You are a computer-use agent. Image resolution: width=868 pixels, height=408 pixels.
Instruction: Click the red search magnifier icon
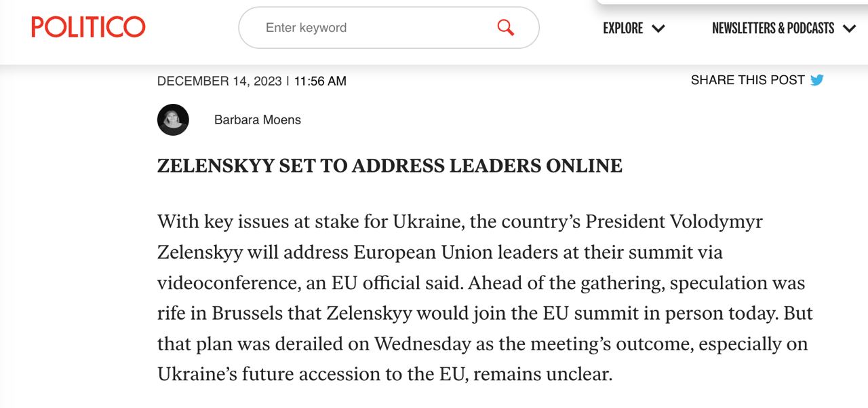coord(505,27)
